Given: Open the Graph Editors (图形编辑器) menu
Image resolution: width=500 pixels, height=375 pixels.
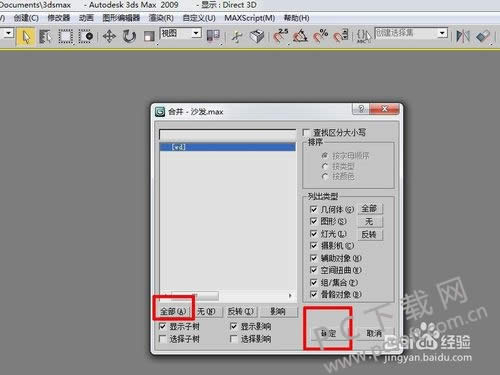Looking at the screenshot, I should [121, 18].
